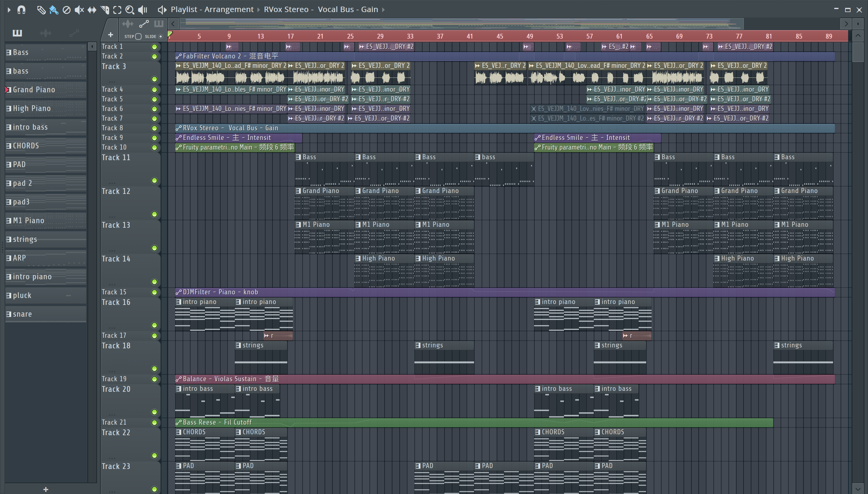Select intro bass pattern in picker
868x494 pixels.
[46, 127]
